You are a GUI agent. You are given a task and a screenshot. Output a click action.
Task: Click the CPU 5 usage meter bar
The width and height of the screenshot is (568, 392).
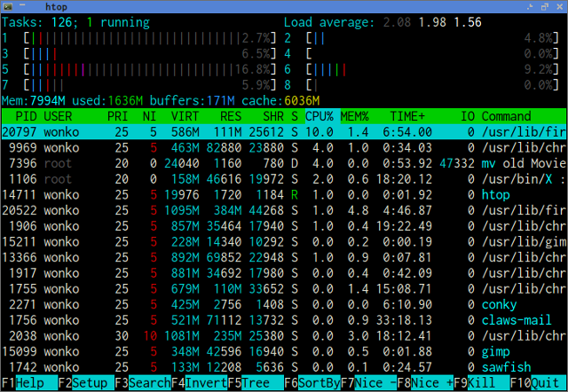150,69
